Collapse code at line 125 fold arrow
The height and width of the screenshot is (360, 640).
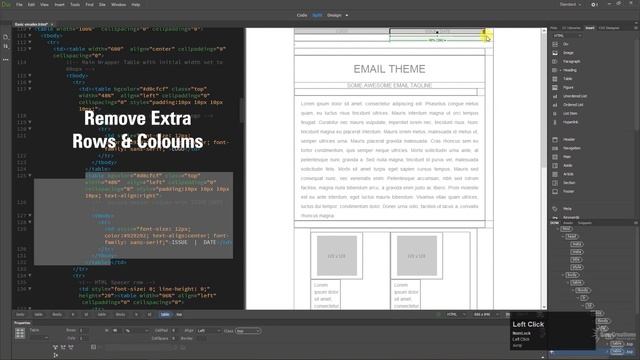coord(30,176)
